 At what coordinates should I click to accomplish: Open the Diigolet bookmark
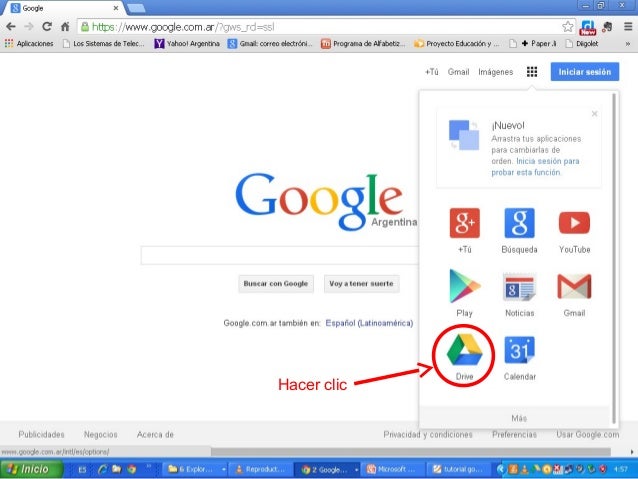click(582, 43)
